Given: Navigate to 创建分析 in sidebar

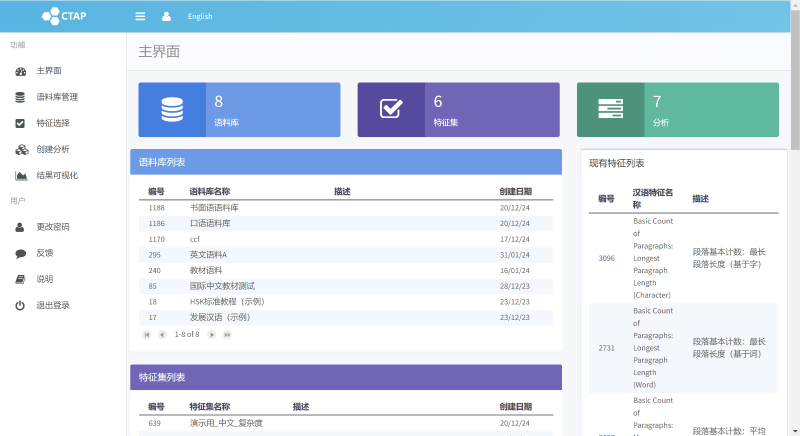Looking at the screenshot, I should (53, 149).
